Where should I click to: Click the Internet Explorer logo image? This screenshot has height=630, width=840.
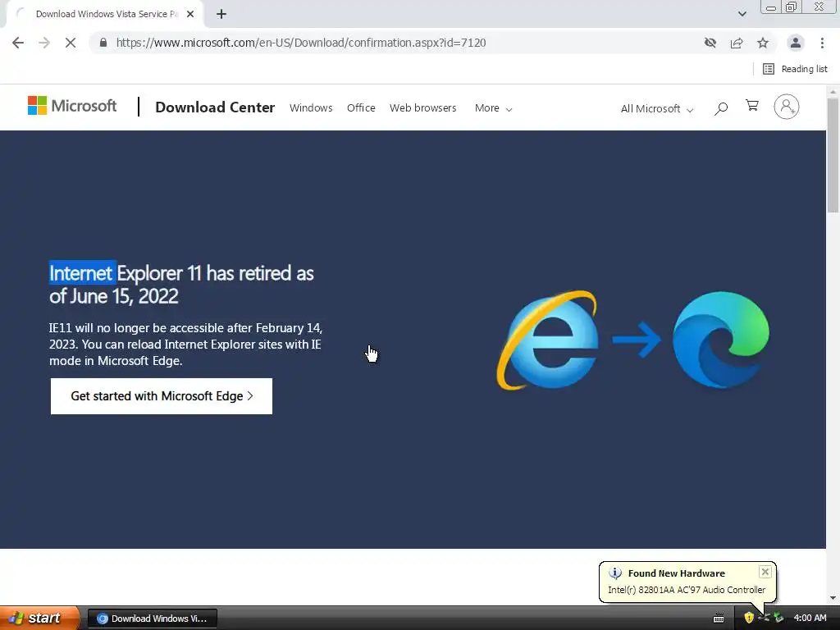pos(548,340)
